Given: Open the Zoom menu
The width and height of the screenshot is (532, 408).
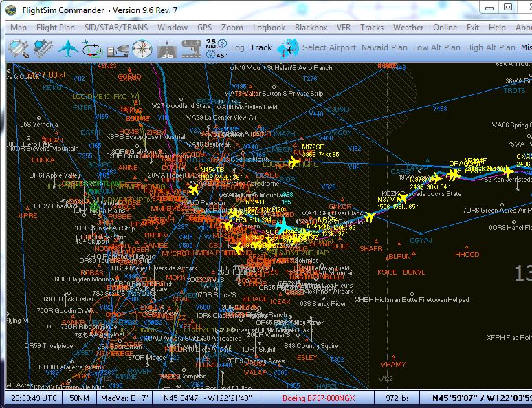Looking at the screenshot, I should point(232,28).
